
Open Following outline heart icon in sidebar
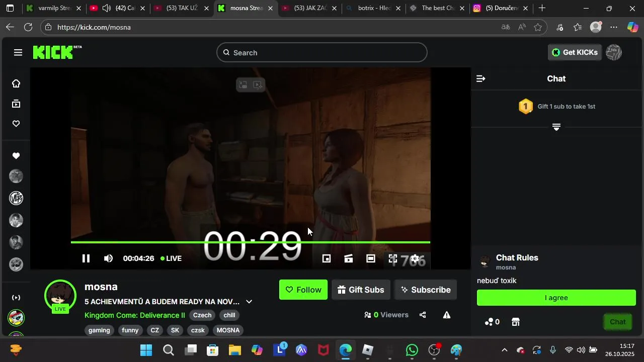[x=16, y=124]
